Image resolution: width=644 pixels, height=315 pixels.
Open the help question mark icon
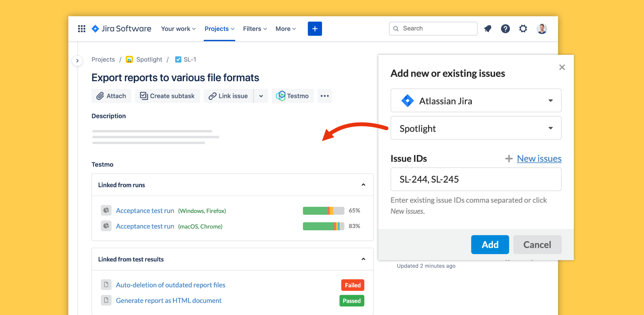[x=505, y=29]
